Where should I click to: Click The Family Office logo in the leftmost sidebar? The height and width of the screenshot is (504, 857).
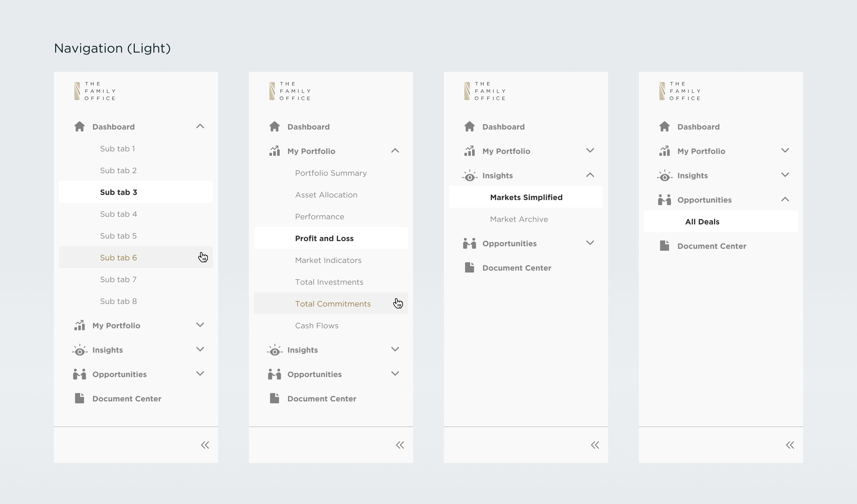click(x=95, y=91)
